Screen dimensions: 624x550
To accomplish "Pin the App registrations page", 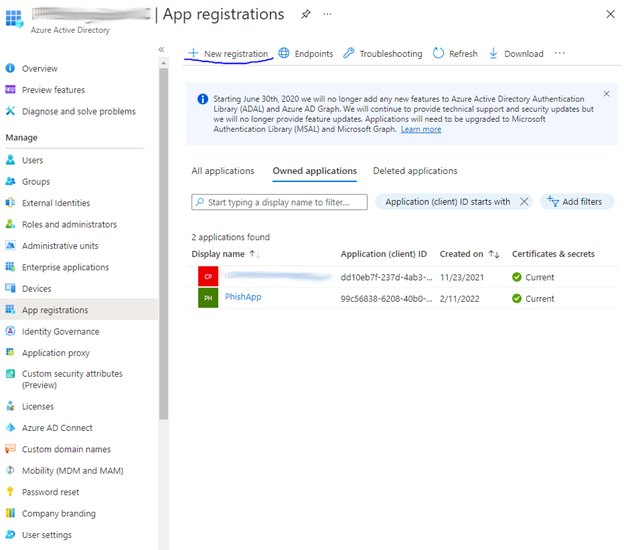I will [305, 15].
